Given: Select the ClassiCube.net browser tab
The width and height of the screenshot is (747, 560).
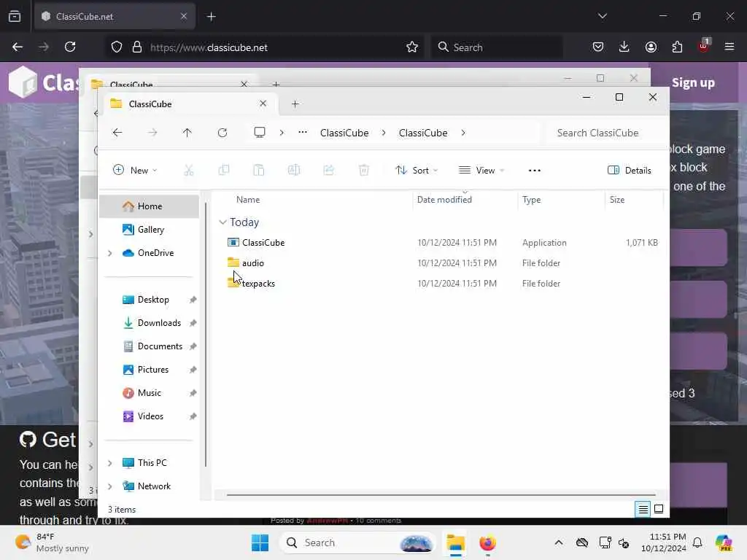Looking at the screenshot, I should tap(115, 17).
